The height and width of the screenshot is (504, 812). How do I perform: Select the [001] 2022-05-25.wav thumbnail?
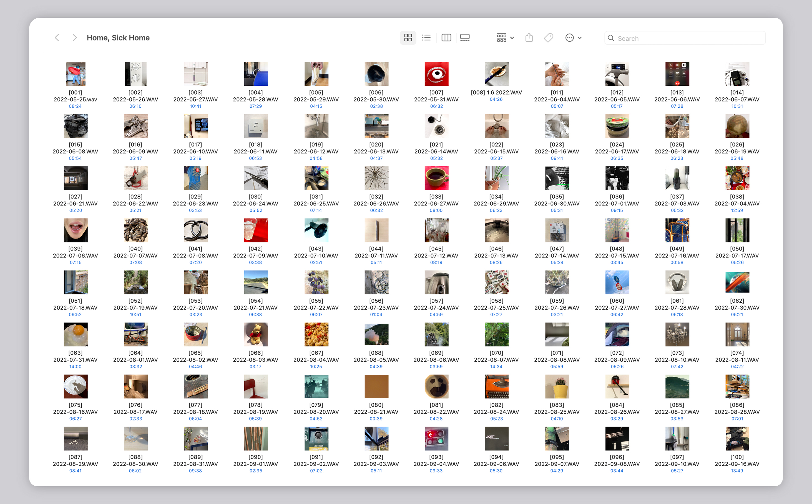click(76, 74)
